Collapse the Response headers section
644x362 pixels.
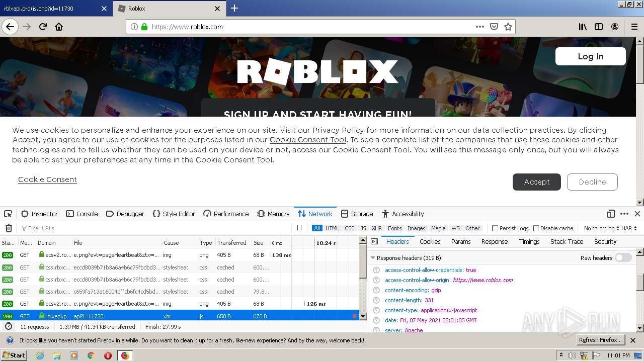(x=373, y=258)
